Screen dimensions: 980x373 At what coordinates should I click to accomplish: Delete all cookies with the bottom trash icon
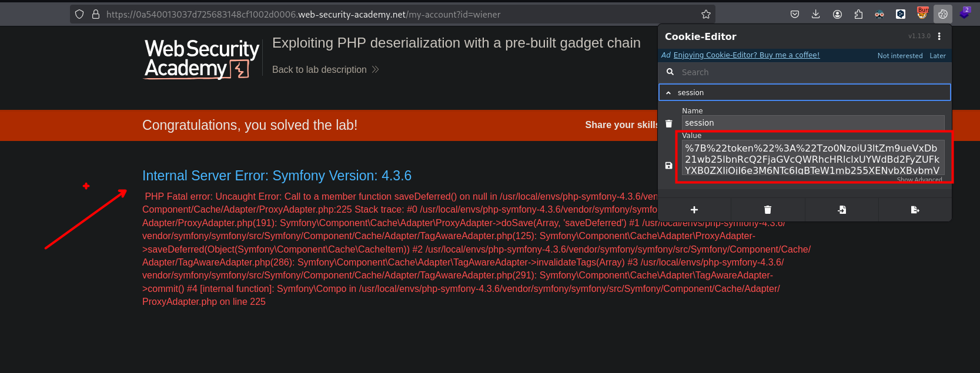tap(768, 210)
